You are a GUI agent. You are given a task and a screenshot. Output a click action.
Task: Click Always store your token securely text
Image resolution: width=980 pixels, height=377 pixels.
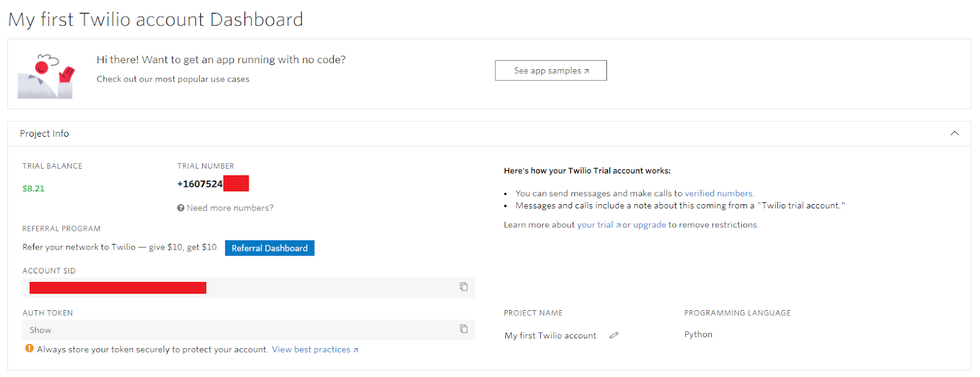153,349
